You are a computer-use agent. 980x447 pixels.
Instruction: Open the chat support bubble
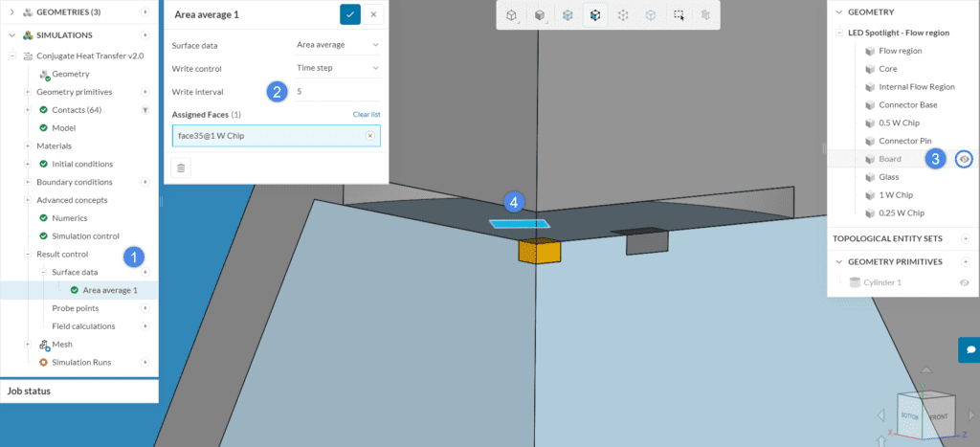[x=968, y=349]
